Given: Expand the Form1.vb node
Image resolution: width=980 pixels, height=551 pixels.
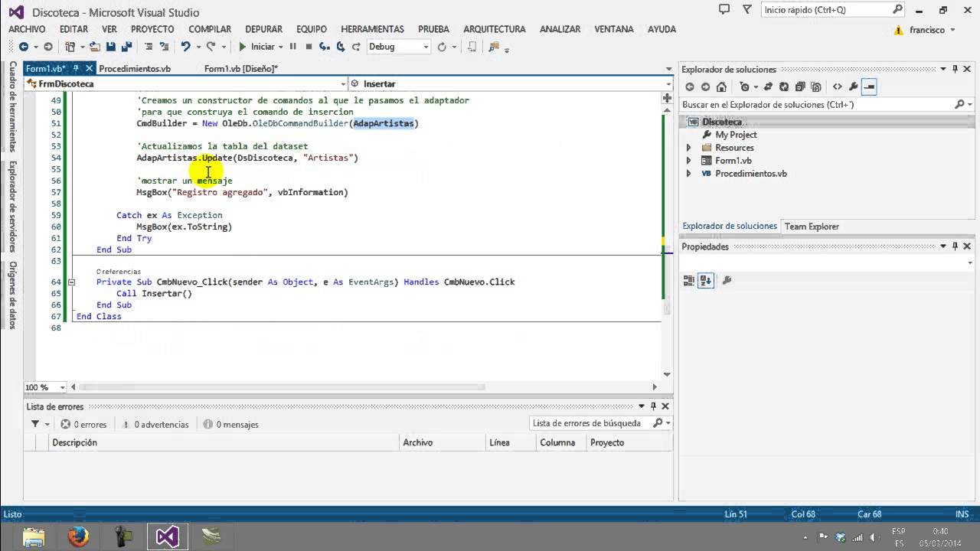Looking at the screenshot, I should (688, 161).
